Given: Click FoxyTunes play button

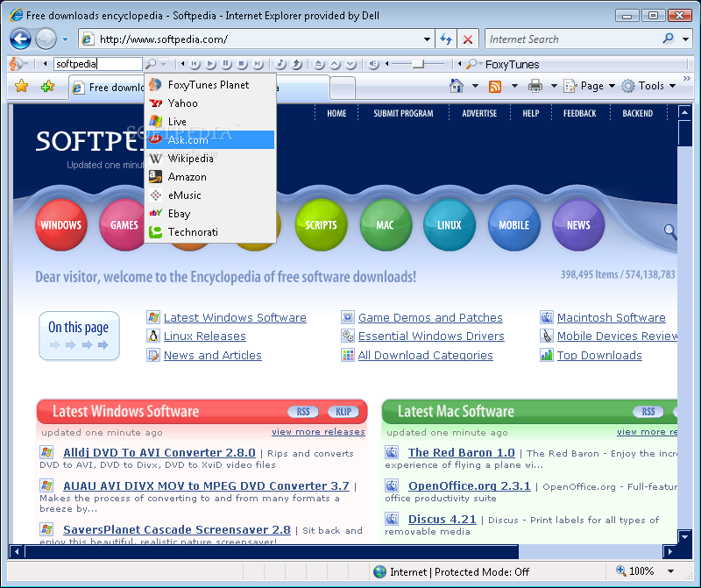Looking at the screenshot, I should click(x=210, y=64).
